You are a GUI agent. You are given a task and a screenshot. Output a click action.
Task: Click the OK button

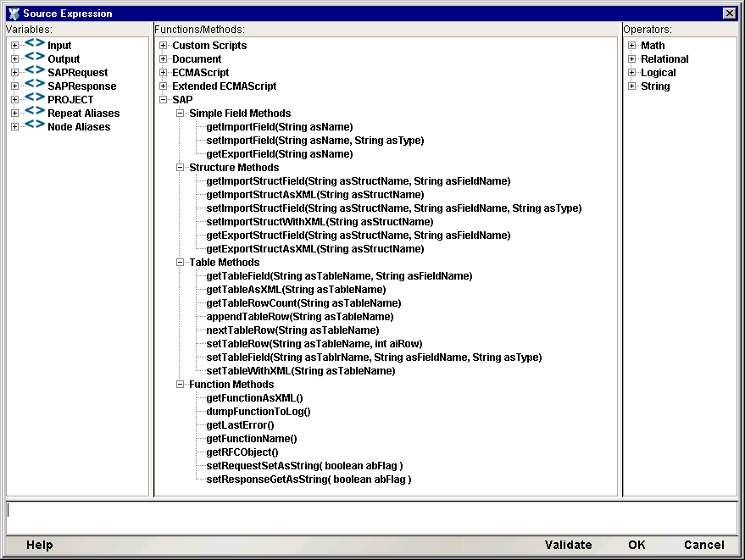(637, 545)
